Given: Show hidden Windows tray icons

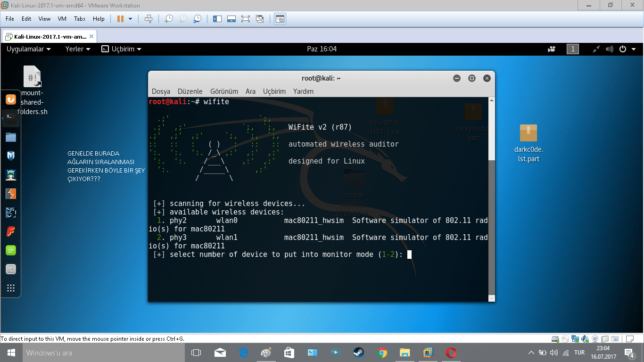Looking at the screenshot, I should [531, 353].
